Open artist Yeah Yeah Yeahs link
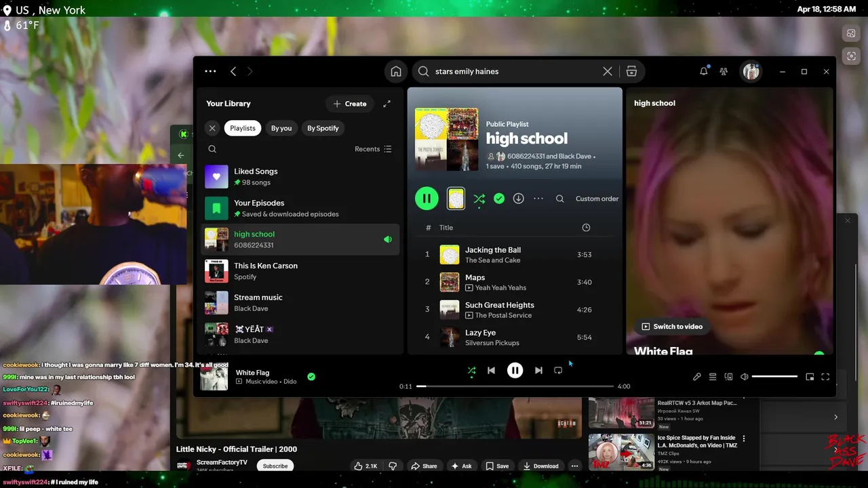The height and width of the screenshot is (488, 868). click(x=500, y=288)
